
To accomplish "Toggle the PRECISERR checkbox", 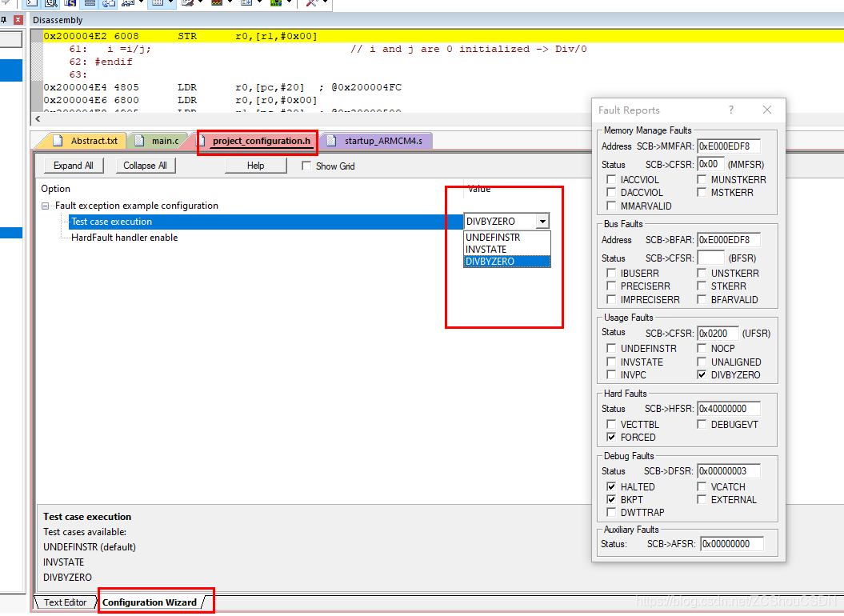I will coord(611,286).
